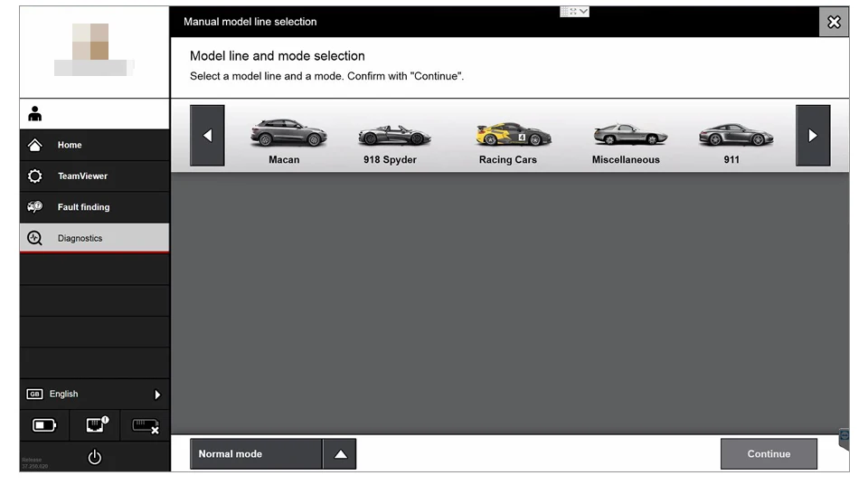The height and width of the screenshot is (485, 868).
Task: Click the power shutdown icon
Action: coord(95,457)
